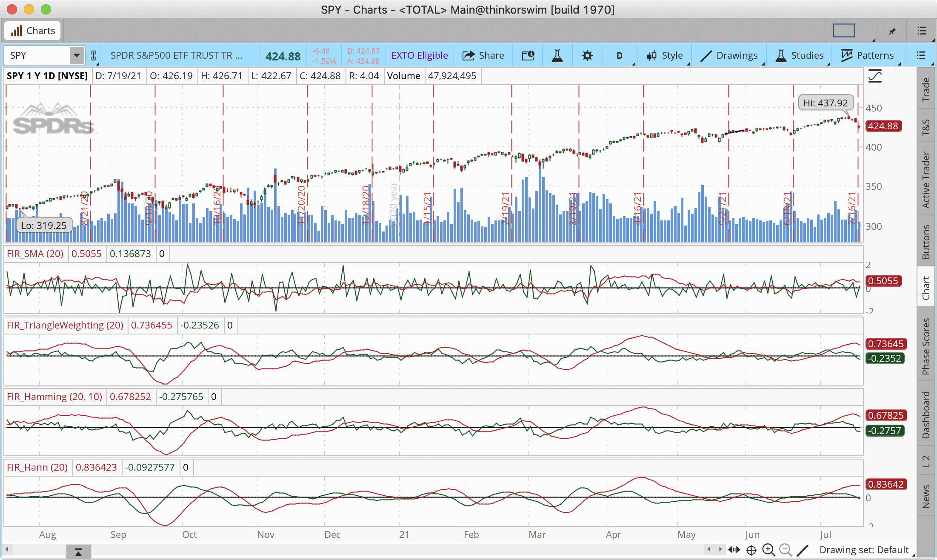Click the expand/compress time axis icon
This screenshot has height=560, width=937.
(734, 550)
